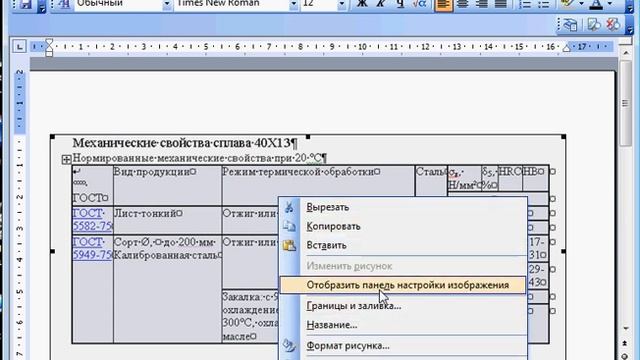Expand toolbar options arrow next to Save

tap(41, 7)
